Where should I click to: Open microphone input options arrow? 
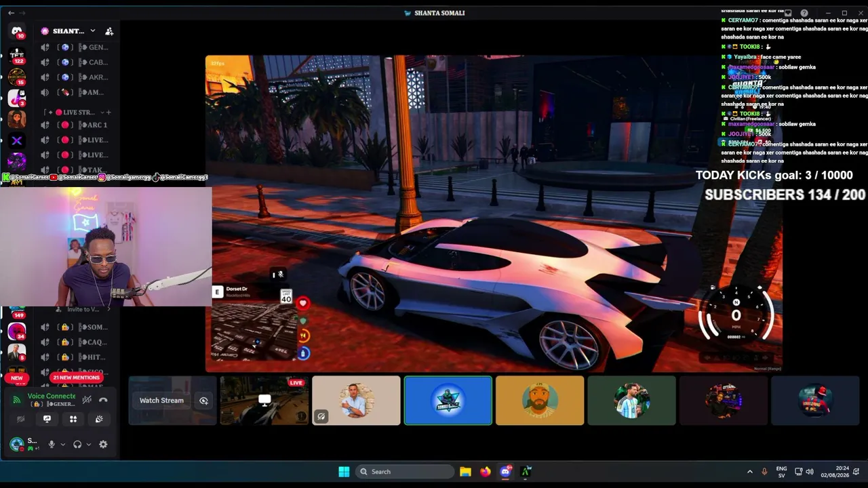[x=62, y=445]
